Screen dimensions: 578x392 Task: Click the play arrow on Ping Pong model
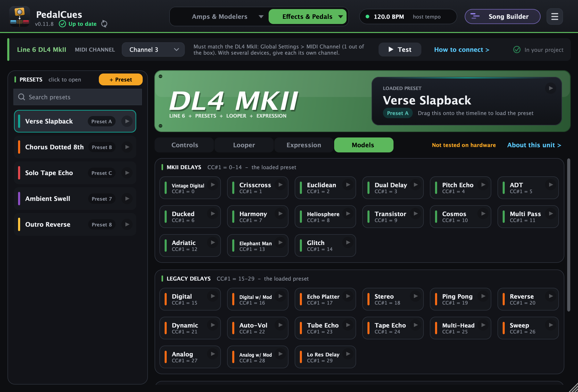[x=483, y=296]
